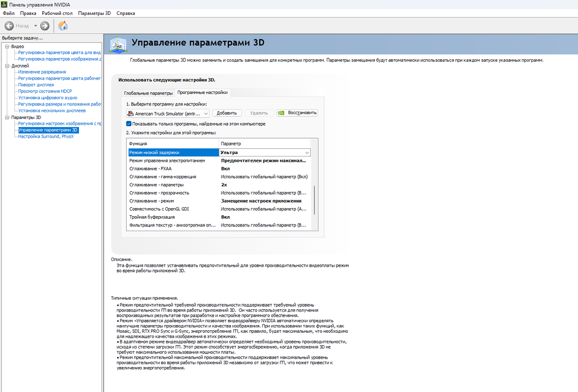This screenshot has width=578, height=392.
Task: Collapse the Видео tree node
Action: [x=7, y=46]
